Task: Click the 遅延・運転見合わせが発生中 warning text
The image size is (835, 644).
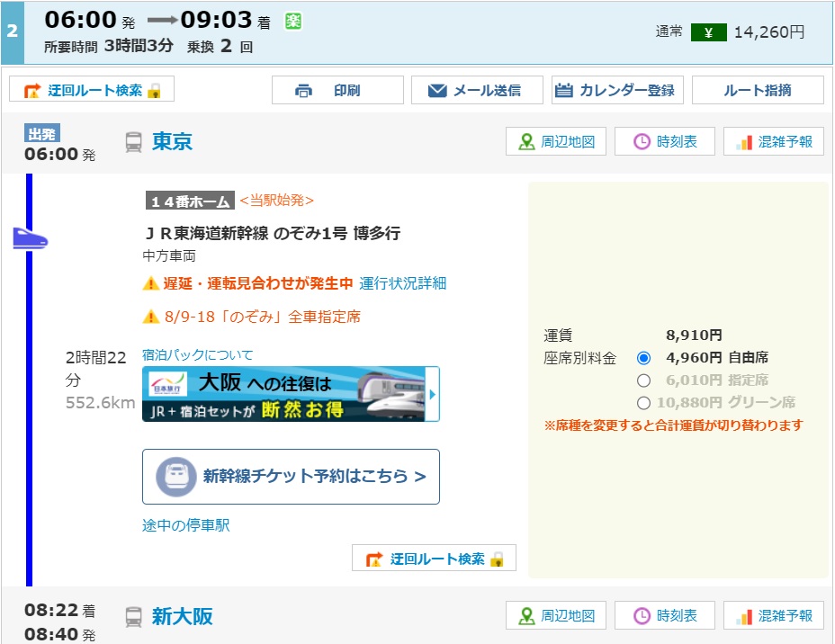Action: (258, 283)
